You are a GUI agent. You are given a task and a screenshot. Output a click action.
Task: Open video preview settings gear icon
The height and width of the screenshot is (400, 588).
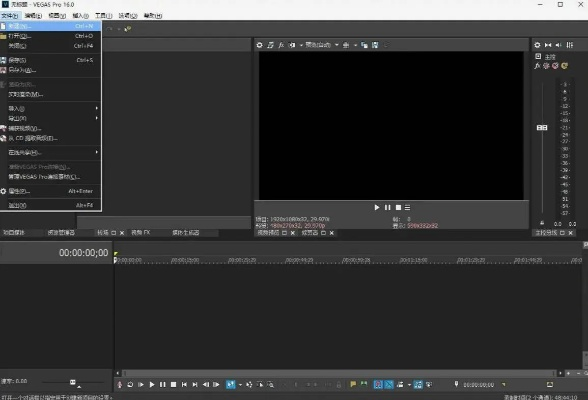[260, 45]
